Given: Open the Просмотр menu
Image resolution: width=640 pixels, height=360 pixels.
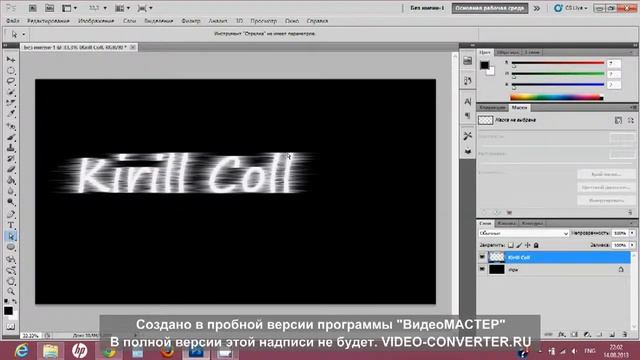Looking at the screenshot, I should click(263, 21).
